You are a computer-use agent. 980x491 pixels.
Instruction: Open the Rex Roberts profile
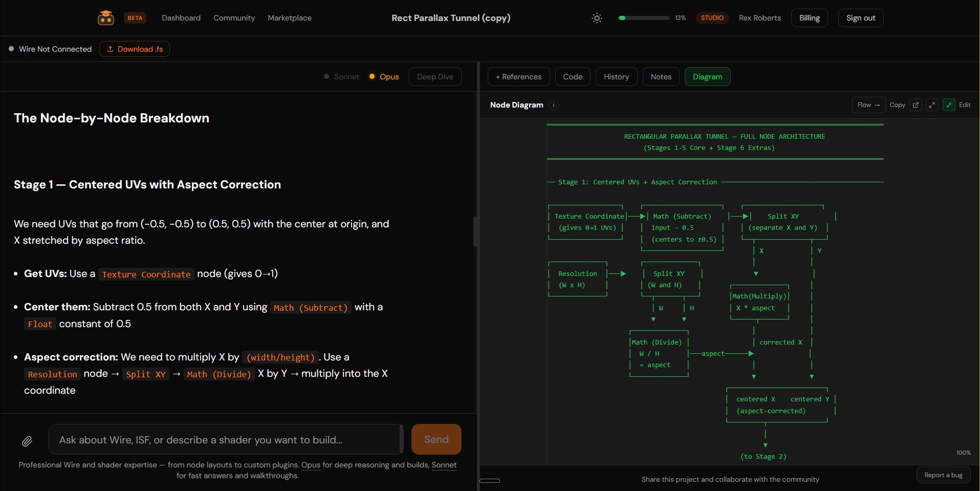click(x=760, y=18)
